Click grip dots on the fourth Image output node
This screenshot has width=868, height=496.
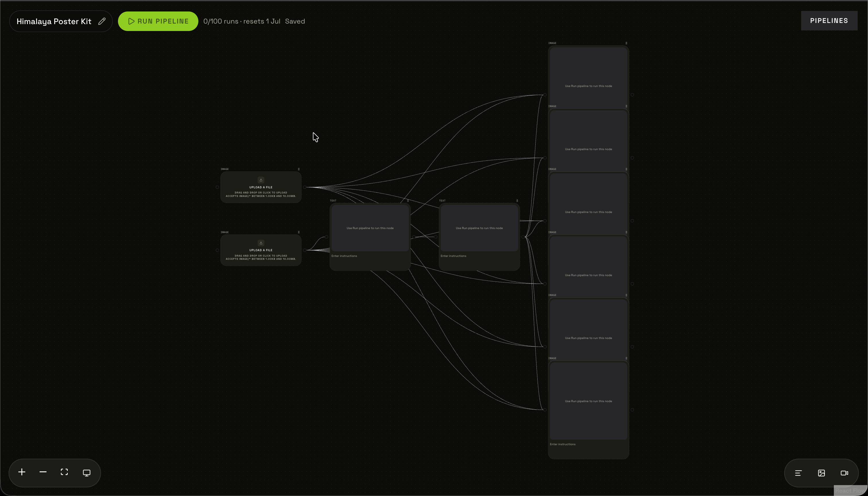[x=626, y=232]
